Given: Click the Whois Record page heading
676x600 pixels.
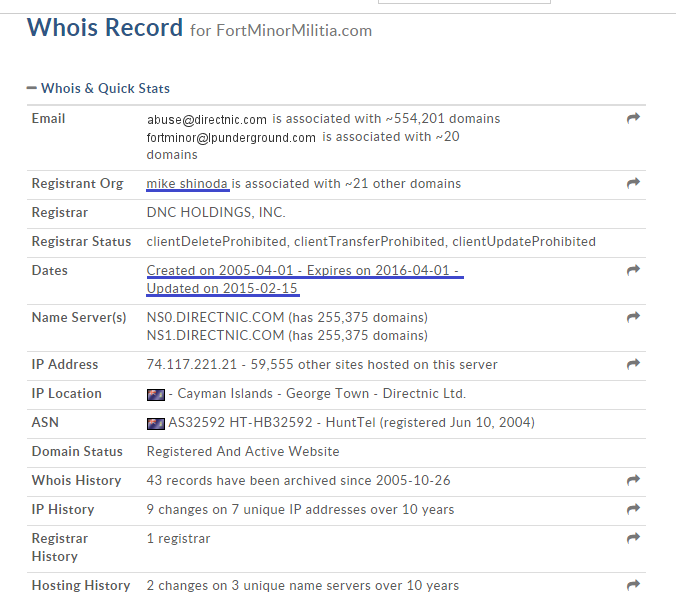Looking at the screenshot, I should 105,27.
